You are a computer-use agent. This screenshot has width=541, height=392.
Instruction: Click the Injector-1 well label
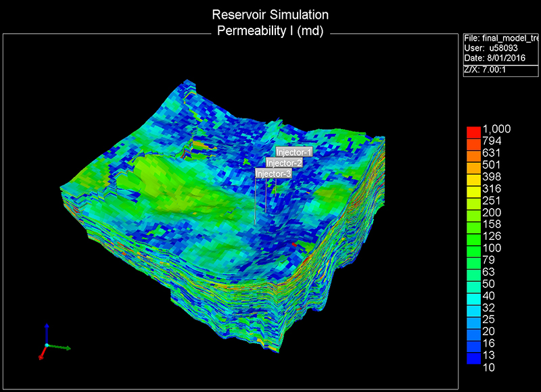pyautogui.click(x=293, y=152)
